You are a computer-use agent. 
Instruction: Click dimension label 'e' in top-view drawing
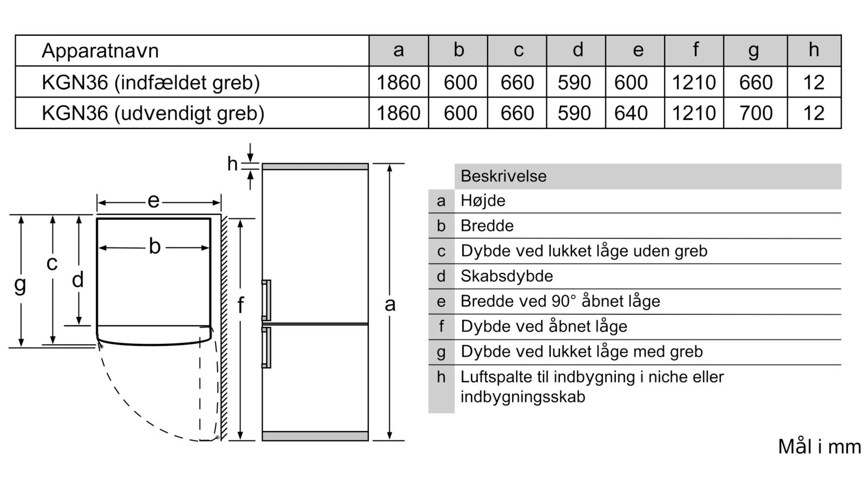tap(154, 202)
